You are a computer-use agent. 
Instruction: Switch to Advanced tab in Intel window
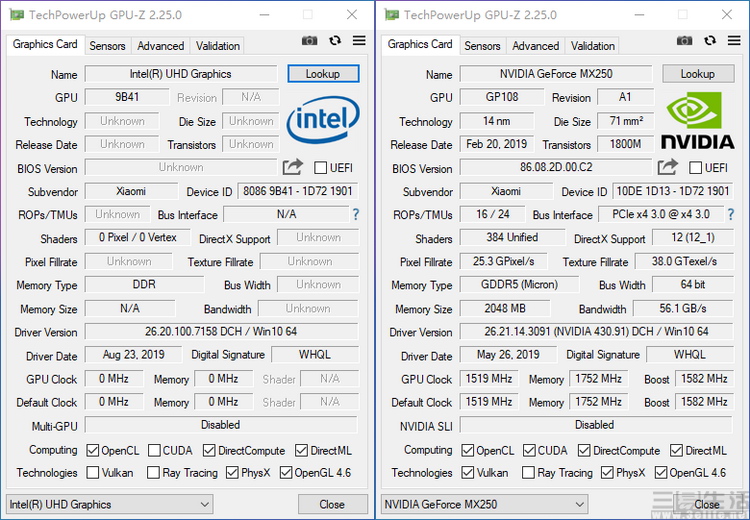click(161, 46)
